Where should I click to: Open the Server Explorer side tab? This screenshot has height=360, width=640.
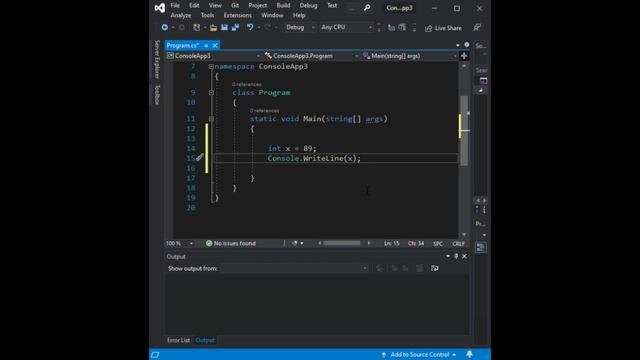(x=157, y=59)
